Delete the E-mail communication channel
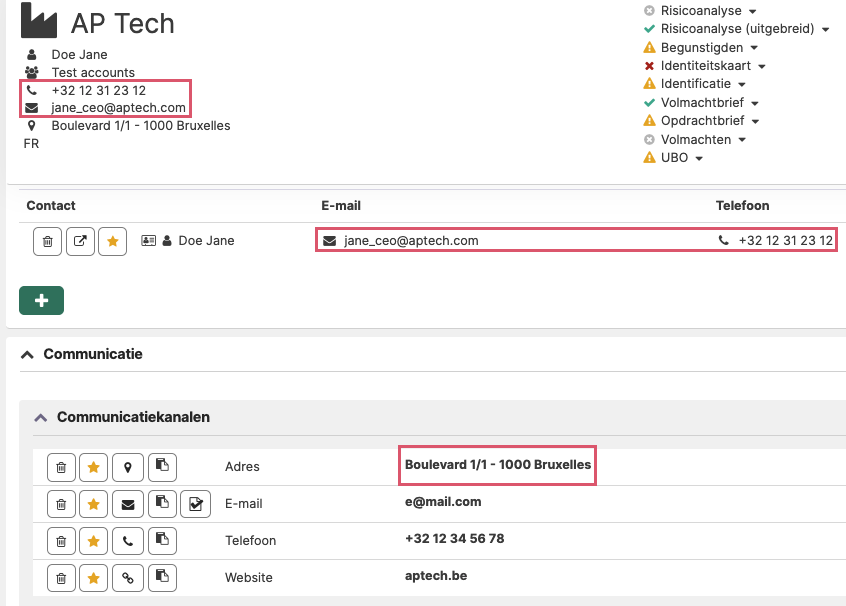 (62, 504)
